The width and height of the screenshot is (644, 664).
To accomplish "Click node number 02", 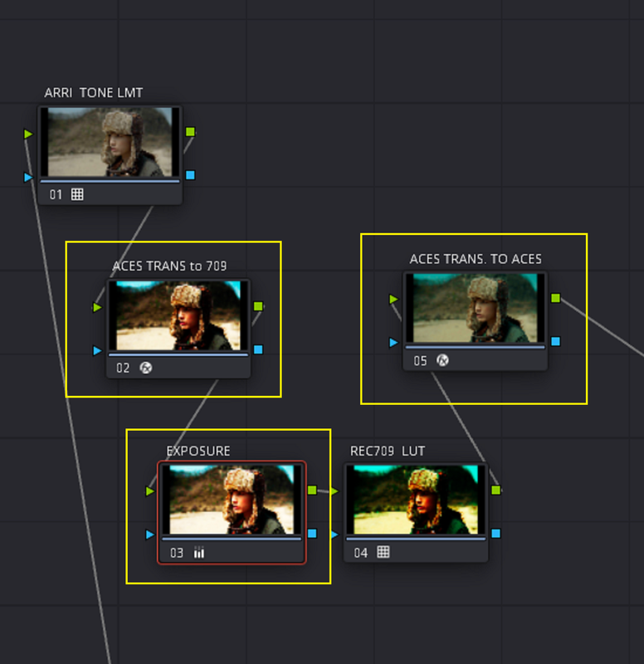I will (x=123, y=368).
